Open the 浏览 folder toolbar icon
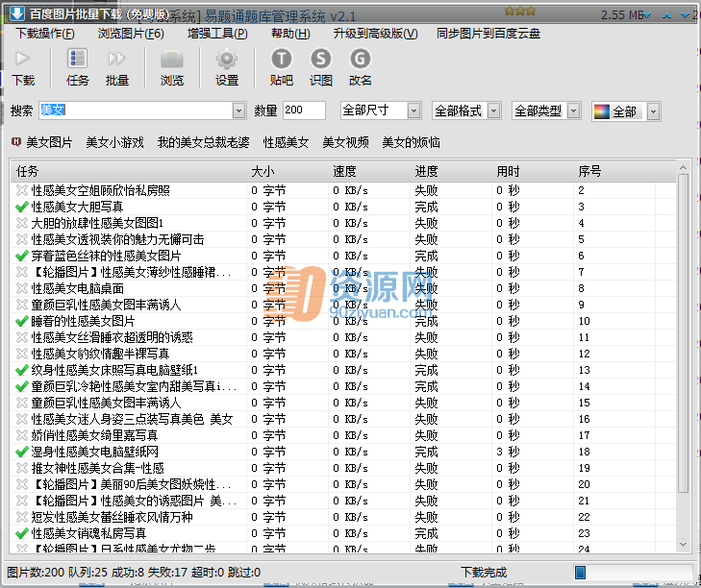 click(172, 59)
